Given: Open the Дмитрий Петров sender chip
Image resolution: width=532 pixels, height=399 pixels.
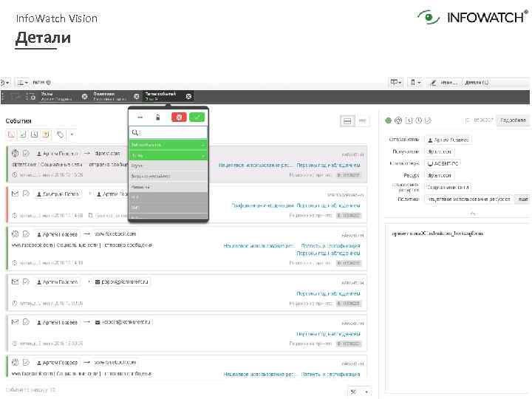Looking at the screenshot, I should point(58,194).
